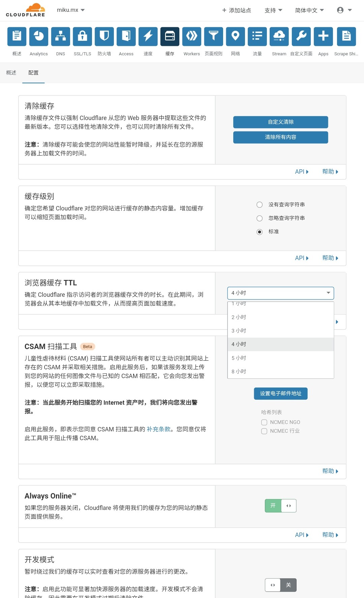Select the 没有查询字符串 cache level
The width and height of the screenshot is (364, 598).
pyautogui.click(x=260, y=205)
